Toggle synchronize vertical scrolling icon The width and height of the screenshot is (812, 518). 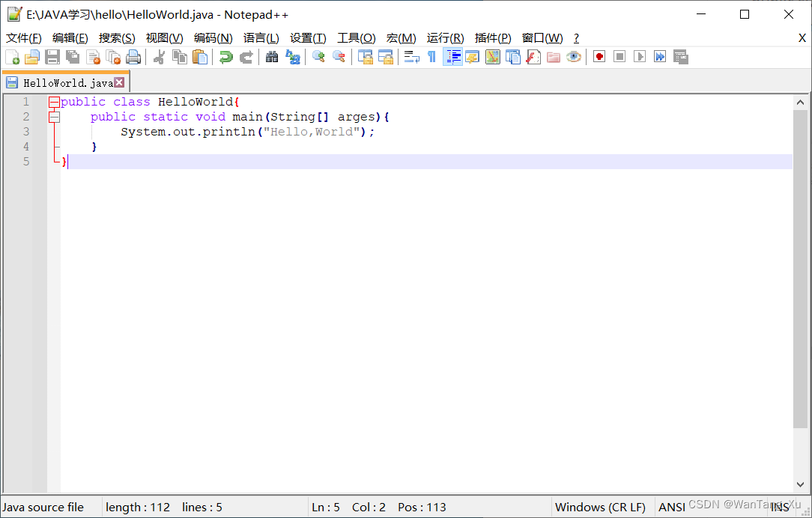point(365,57)
